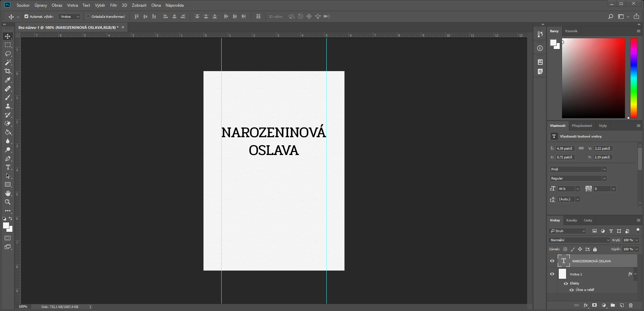Screen dimensions: 644x311
Task: Select the Lasso tool
Action: (x=8, y=54)
